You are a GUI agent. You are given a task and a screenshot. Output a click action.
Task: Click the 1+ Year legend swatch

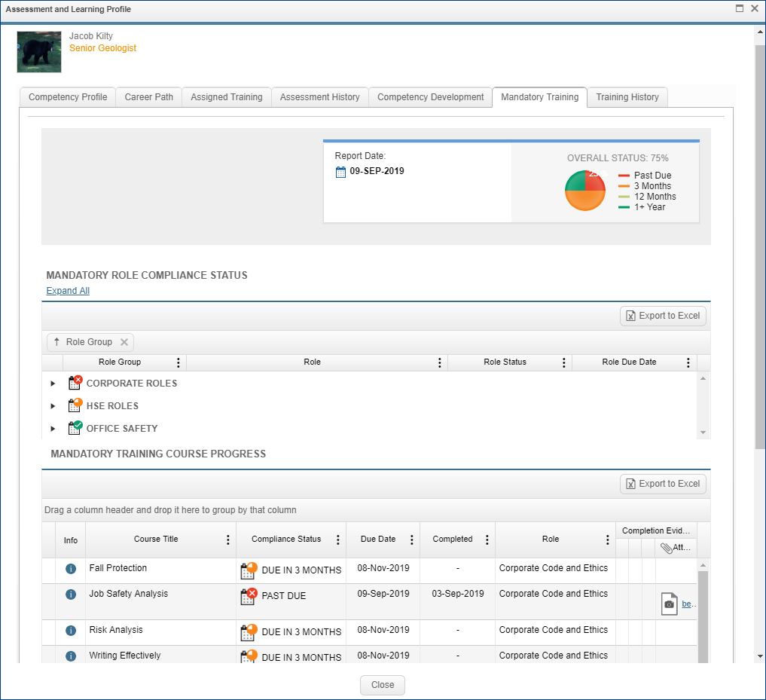pyautogui.click(x=624, y=207)
